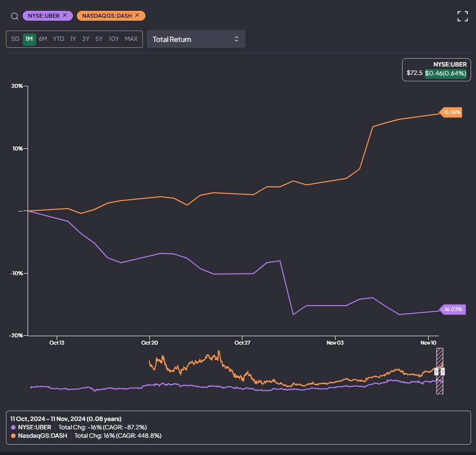Image resolution: width=476 pixels, height=455 pixels.
Task: Click the -16.03% UBER value tag
Action: (x=453, y=310)
